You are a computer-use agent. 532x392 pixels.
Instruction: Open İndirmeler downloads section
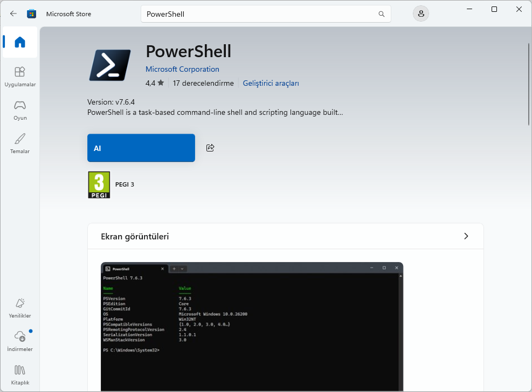20,341
